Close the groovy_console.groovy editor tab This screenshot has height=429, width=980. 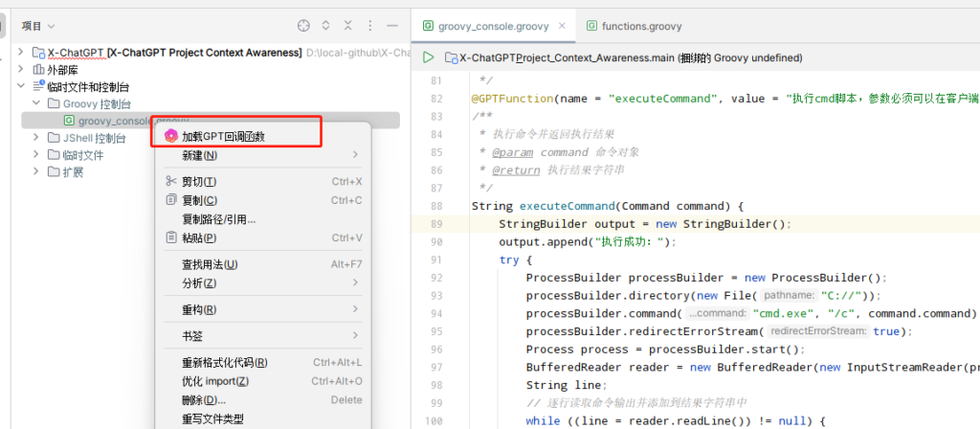point(564,26)
